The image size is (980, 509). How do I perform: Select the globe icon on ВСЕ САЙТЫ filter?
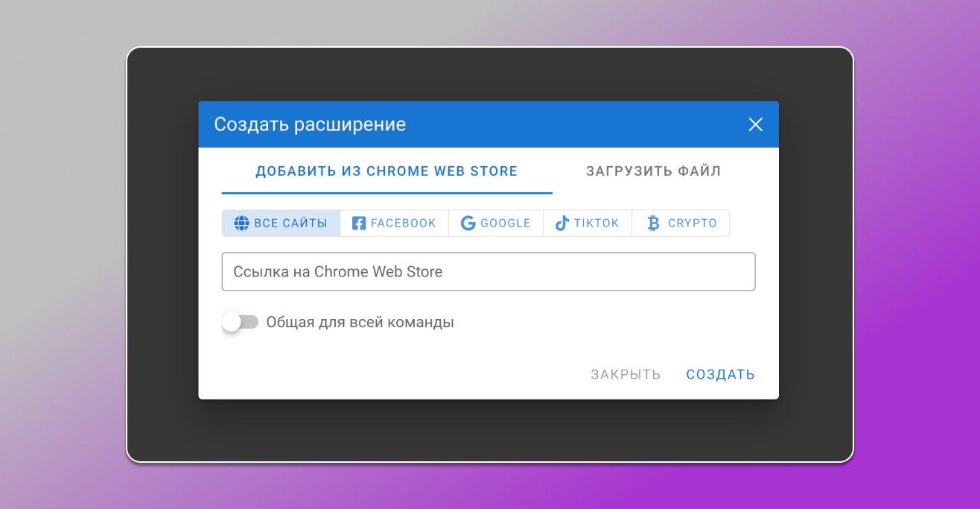[241, 223]
